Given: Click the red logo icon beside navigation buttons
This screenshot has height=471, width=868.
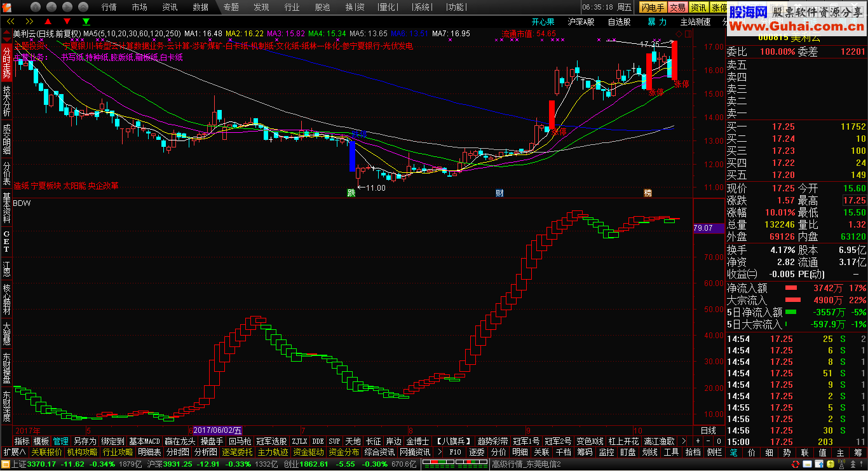Looking at the screenshot, I should pyautogui.click(x=8, y=7).
